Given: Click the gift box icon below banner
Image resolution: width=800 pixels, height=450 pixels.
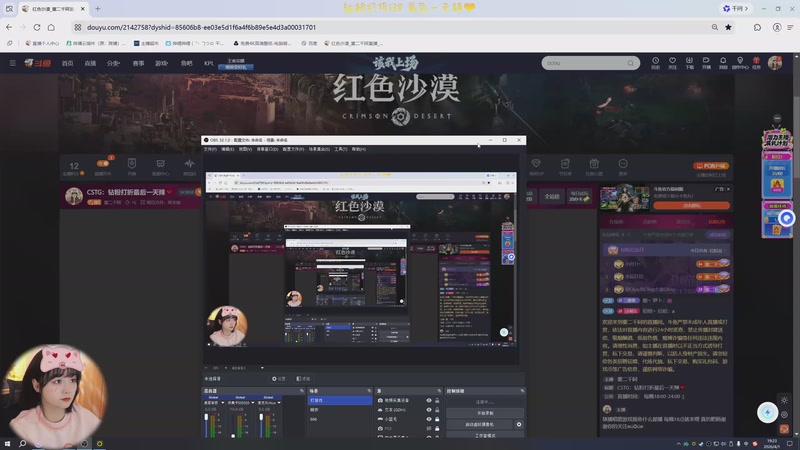Looking at the screenshot, I should 594,163.
